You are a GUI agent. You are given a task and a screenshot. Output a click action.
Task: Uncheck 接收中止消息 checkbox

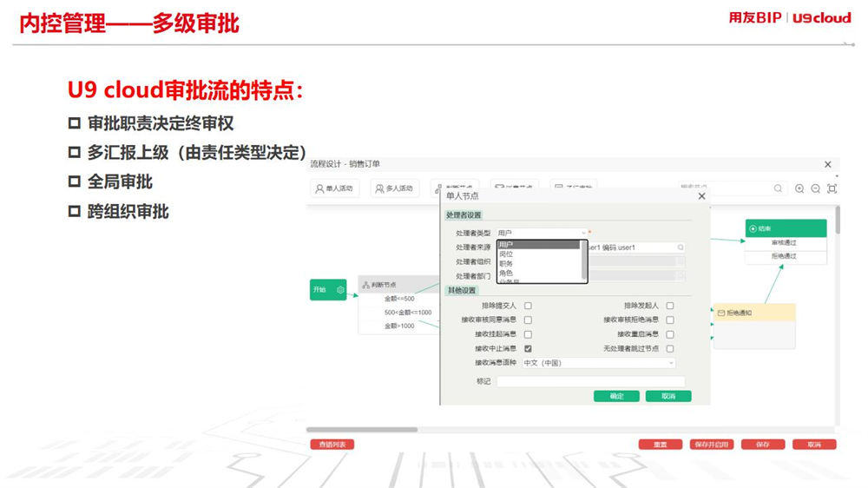coord(528,349)
